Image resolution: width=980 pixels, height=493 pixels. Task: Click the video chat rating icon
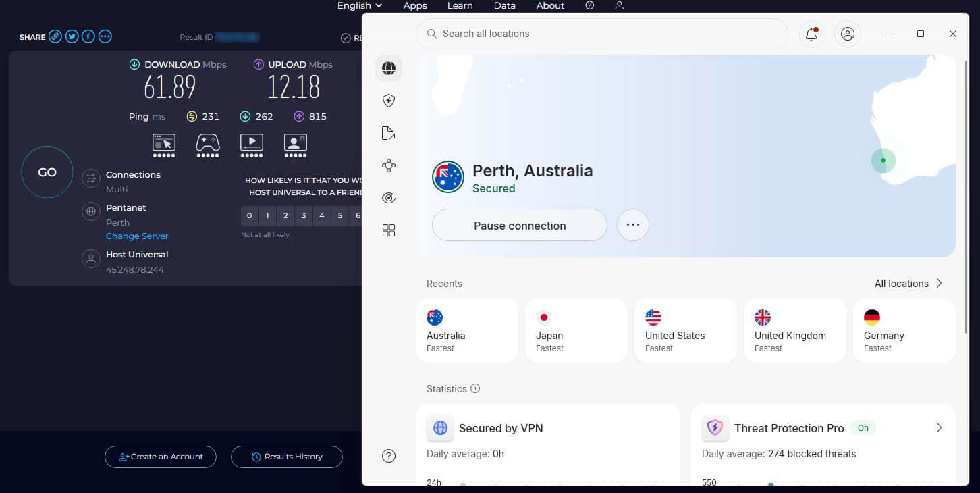296,145
